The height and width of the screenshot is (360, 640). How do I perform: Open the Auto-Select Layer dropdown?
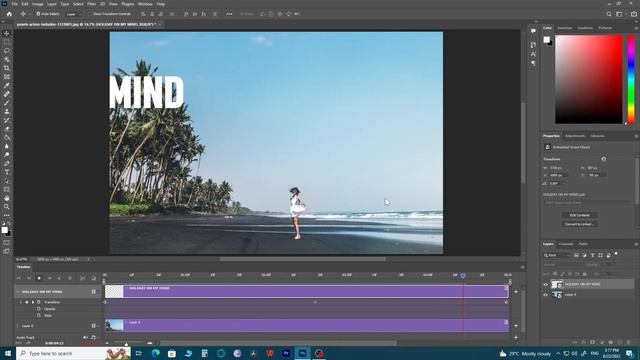click(x=74, y=14)
